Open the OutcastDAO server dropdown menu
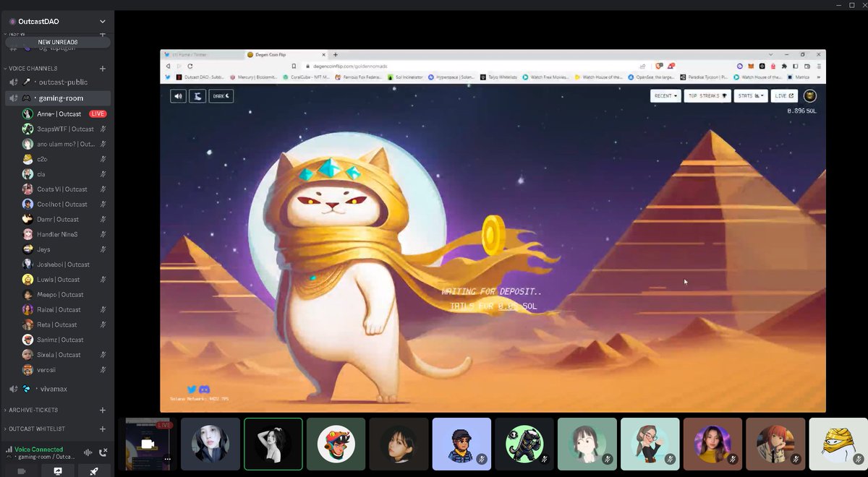Screen dimensions: 868x477 pyautogui.click(x=102, y=22)
